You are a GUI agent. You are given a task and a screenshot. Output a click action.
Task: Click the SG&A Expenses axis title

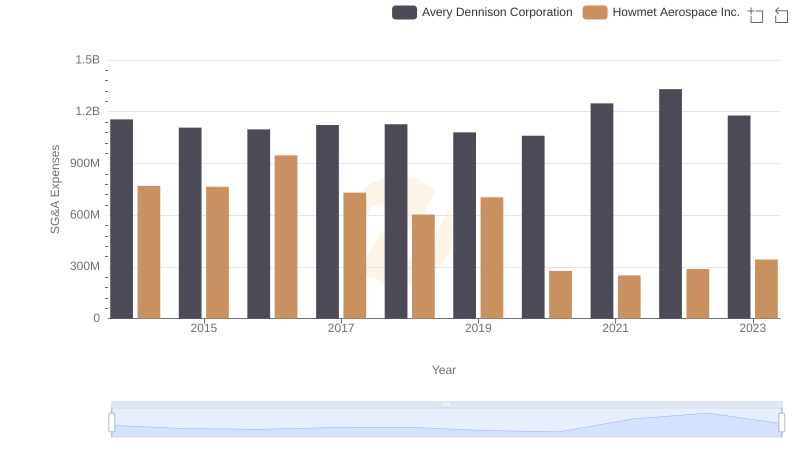(x=55, y=189)
